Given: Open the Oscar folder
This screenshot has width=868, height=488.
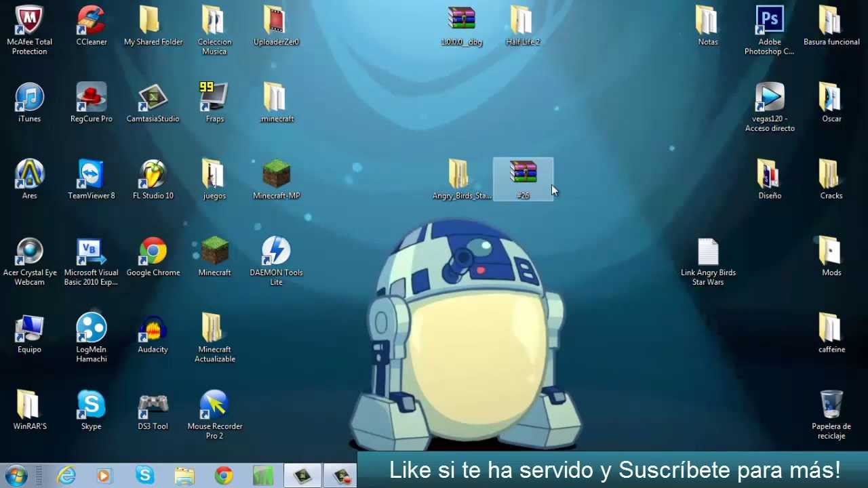Looking at the screenshot, I should (831, 102).
